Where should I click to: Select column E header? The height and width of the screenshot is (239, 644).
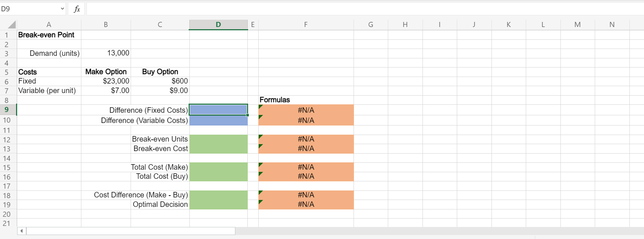click(x=253, y=24)
